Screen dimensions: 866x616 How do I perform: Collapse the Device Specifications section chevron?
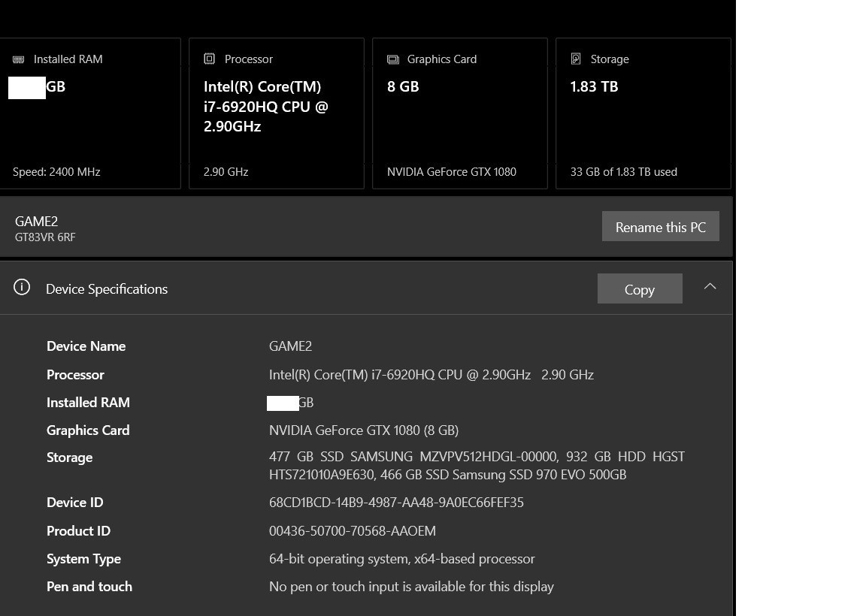710,286
